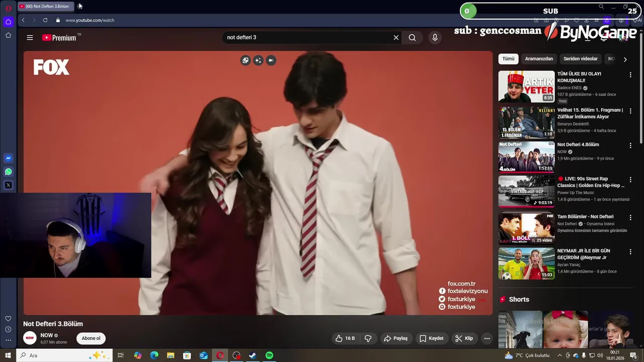Click the address bar www.youtube.com/watch
Viewport: 644px width, 362px height.
[90, 20]
